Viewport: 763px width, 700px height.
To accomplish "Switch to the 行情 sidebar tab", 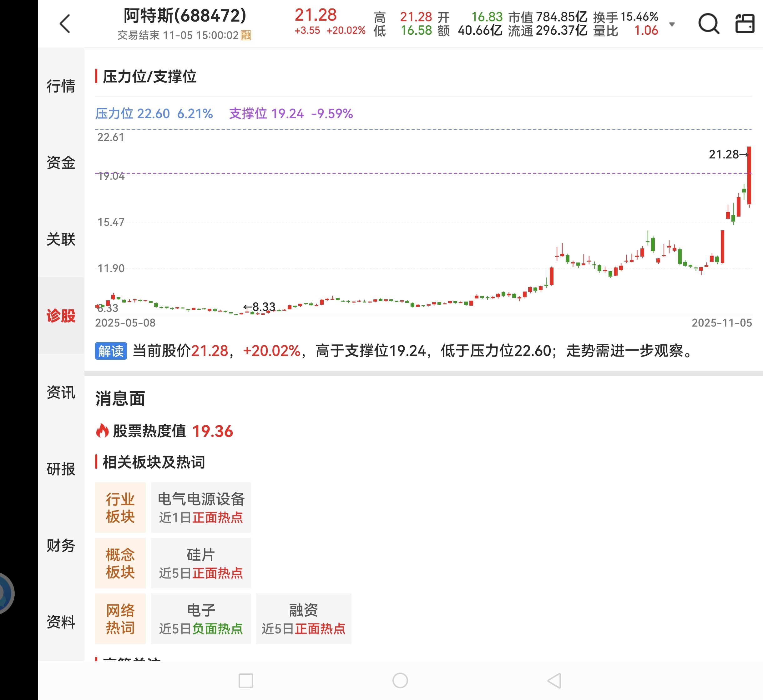I will point(61,86).
